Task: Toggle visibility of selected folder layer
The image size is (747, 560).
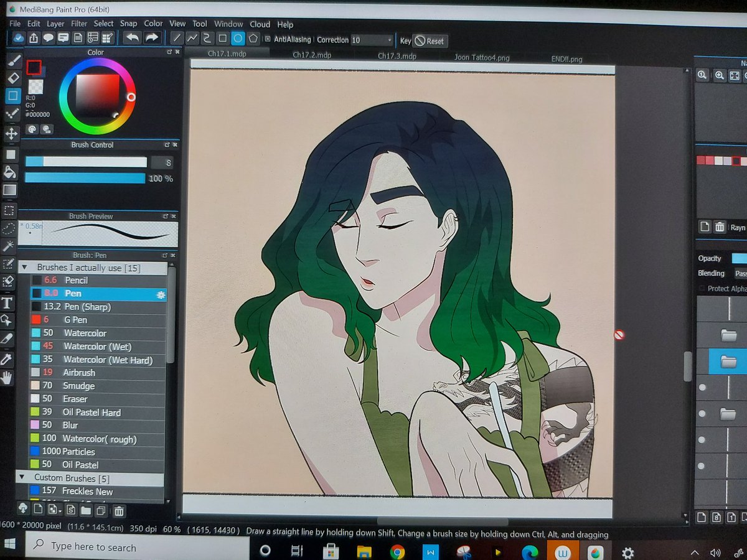Action: (703, 361)
